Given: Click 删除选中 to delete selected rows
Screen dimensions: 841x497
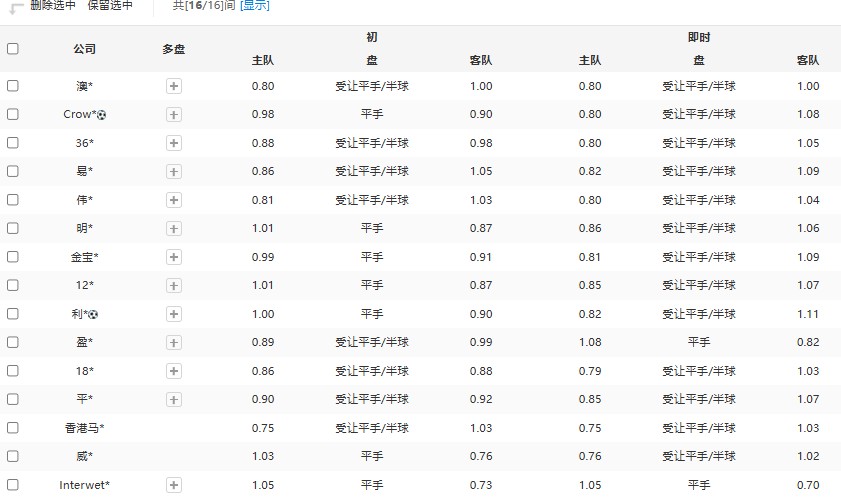Looking at the screenshot, I should click(x=52, y=6).
